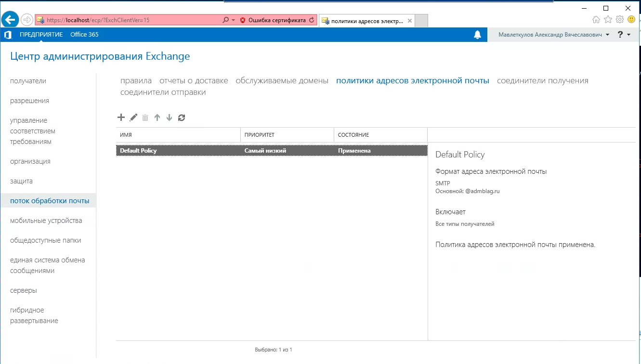Open browser settings gear icon
This screenshot has width=641, height=364.
[620, 20]
